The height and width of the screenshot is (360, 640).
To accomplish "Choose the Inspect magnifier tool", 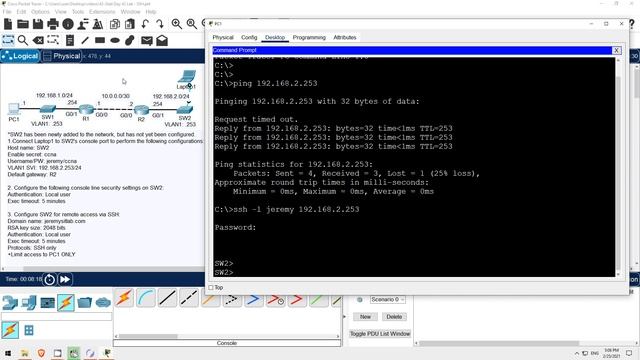I will pos(23,40).
